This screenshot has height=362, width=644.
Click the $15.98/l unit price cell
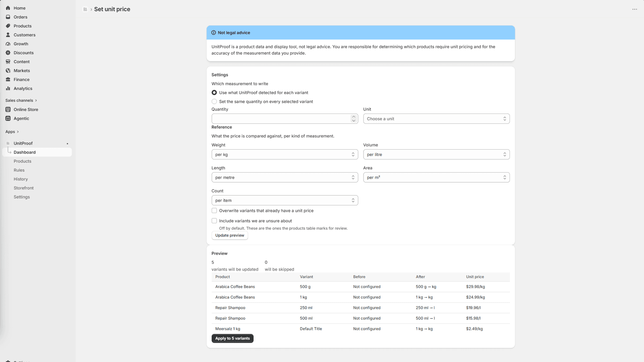click(473, 318)
